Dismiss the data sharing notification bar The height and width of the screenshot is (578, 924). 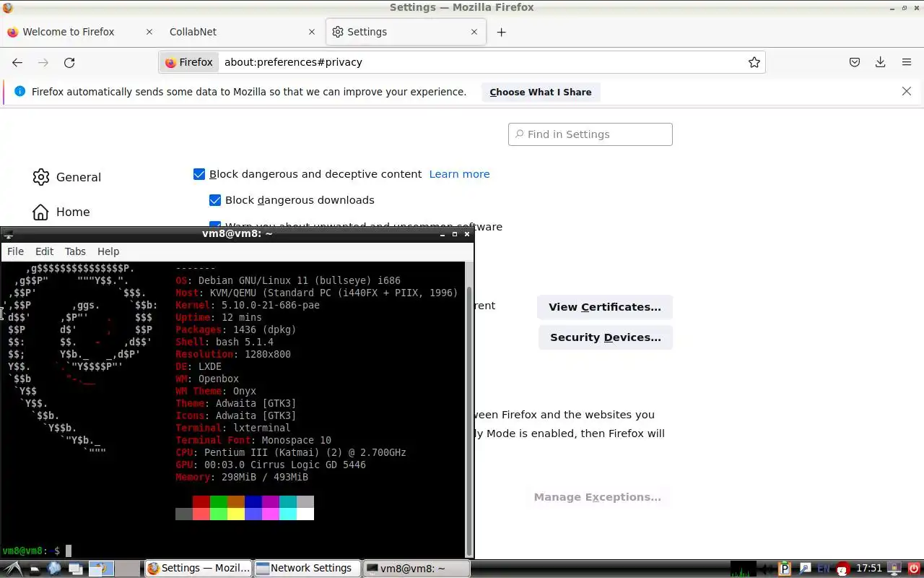pos(907,91)
